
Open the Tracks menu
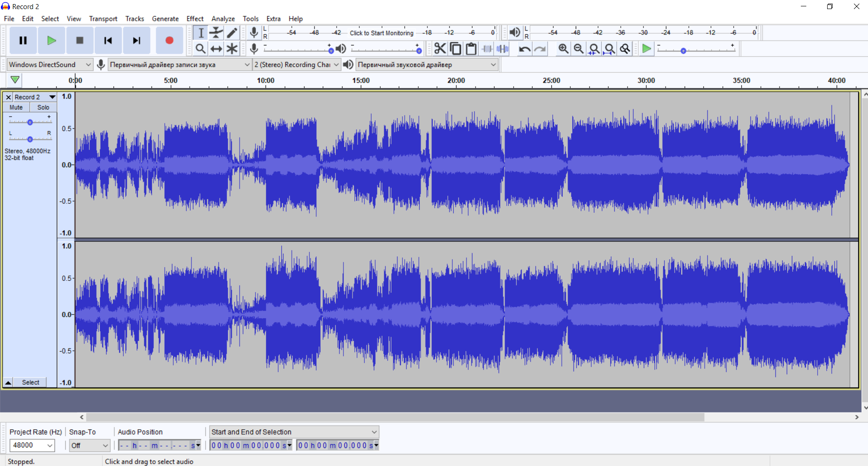click(x=135, y=19)
